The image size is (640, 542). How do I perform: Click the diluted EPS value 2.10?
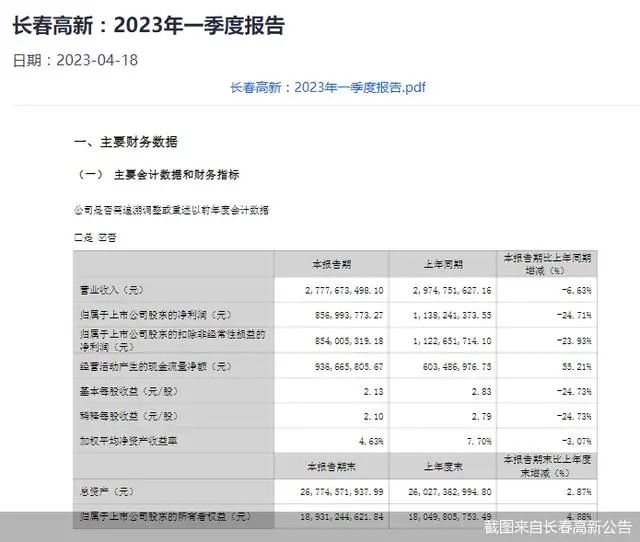[x=373, y=417]
